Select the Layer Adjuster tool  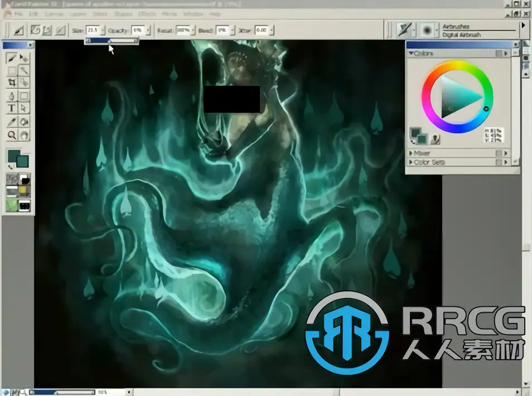pos(24,58)
